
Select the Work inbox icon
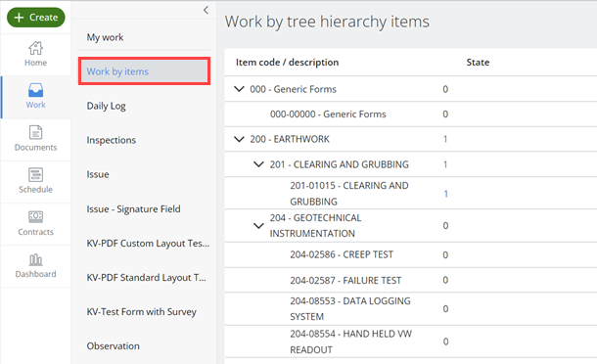pyautogui.click(x=36, y=90)
